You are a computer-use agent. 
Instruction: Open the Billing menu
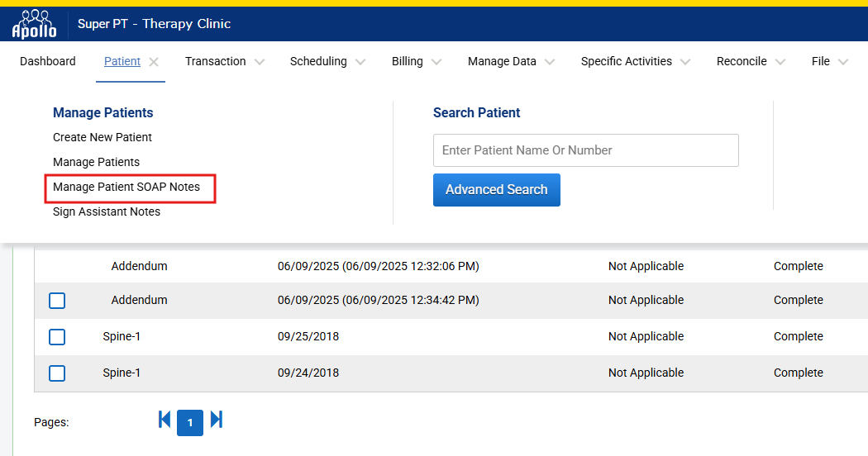click(408, 61)
